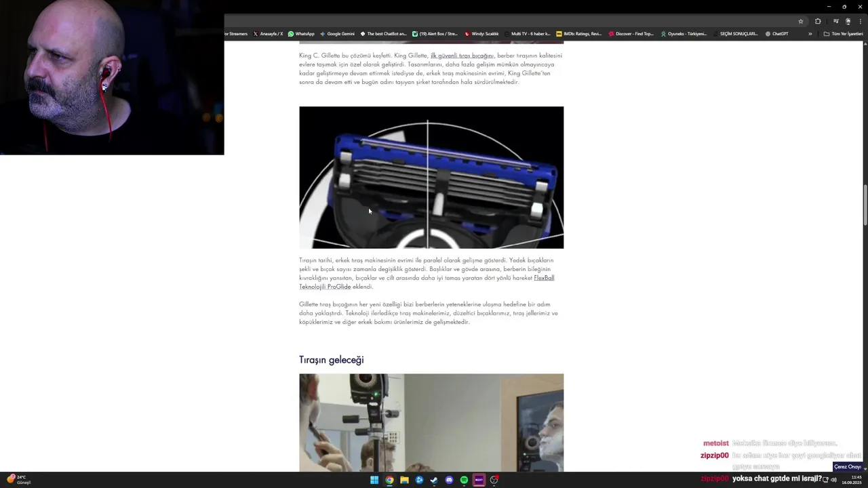Expand the hidden bookmarks chevron
The width and height of the screenshot is (868, 488).
pos(810,34)
